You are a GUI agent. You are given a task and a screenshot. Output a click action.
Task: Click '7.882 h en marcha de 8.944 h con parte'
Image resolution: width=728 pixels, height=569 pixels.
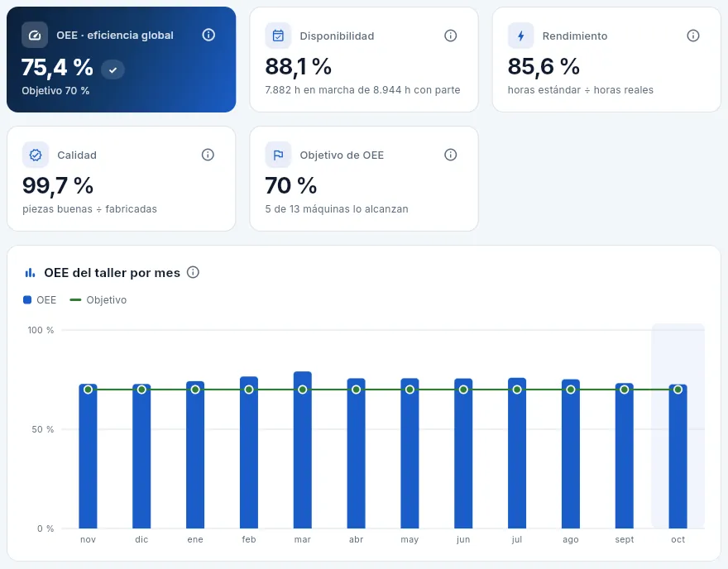pyautogui.click(x=362, y=90)
